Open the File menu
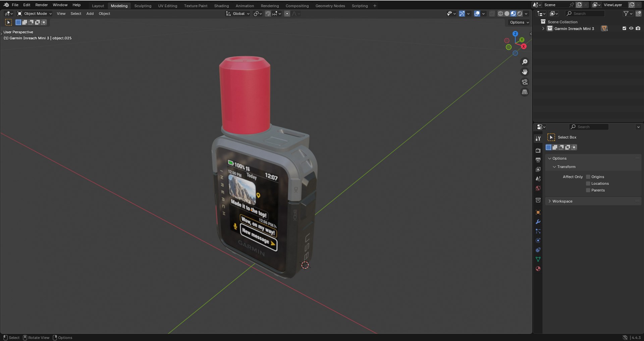Viewport: 644px width, 341px height. click(15, 5)
